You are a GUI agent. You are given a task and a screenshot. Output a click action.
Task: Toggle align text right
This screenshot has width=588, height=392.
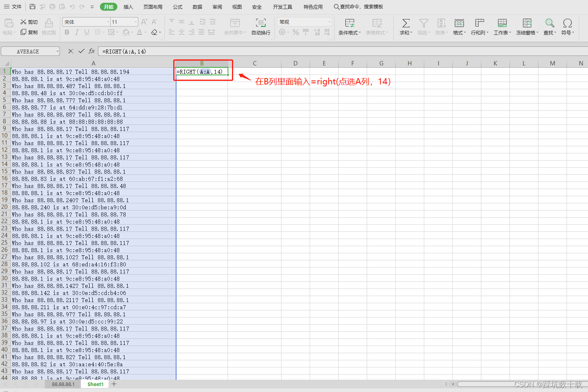(192, 32)
